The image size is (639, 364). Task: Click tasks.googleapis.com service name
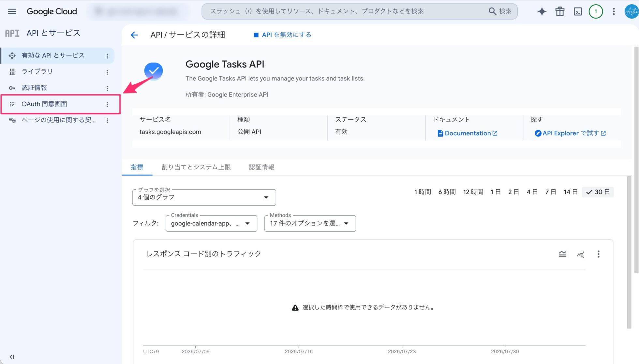coord(170,132)
